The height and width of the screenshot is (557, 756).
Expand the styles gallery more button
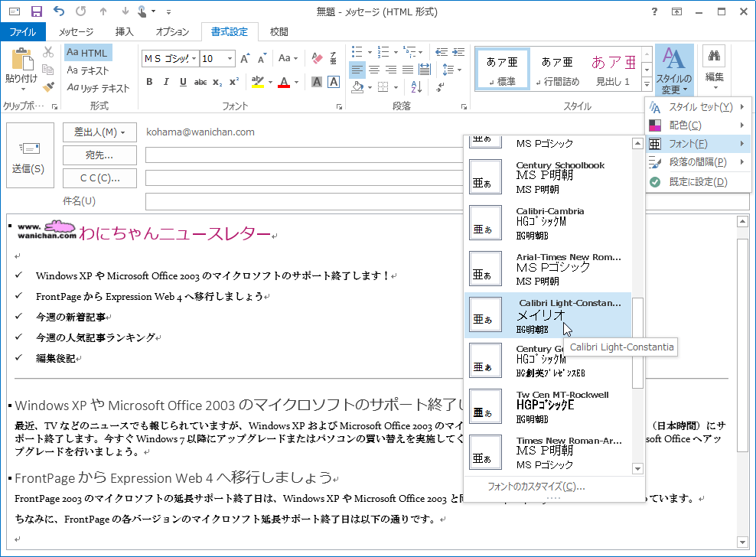(647, 84)
